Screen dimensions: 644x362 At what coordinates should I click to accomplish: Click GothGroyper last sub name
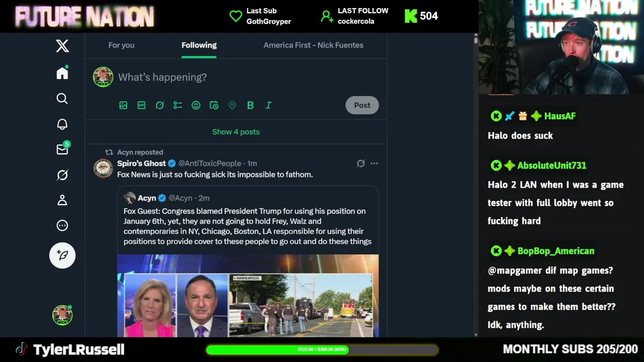pos(269,22)
